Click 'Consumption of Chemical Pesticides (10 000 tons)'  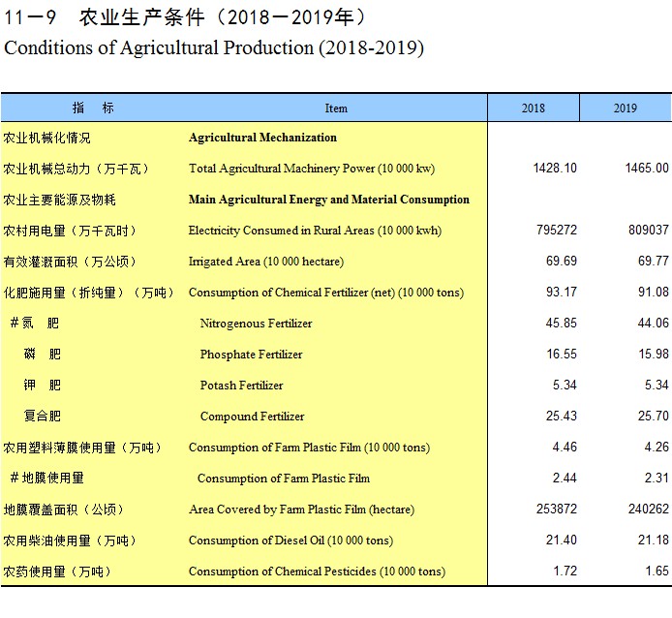pyautogui.click(x=317, y=572)
